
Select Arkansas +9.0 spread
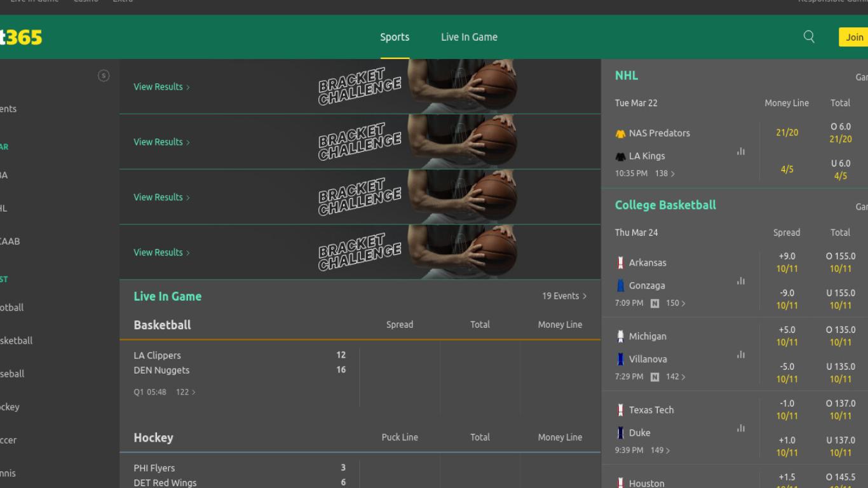787,262
